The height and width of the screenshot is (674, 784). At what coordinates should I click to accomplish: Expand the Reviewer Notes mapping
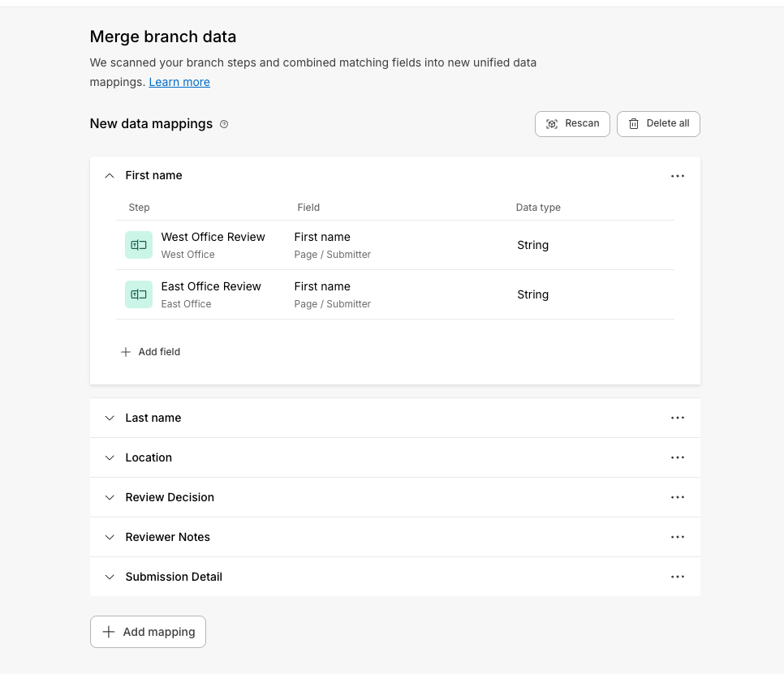click(110, 537)
